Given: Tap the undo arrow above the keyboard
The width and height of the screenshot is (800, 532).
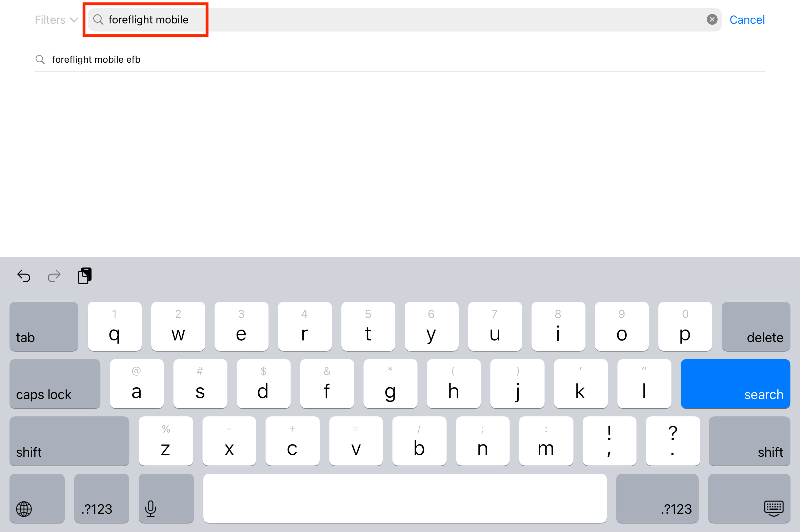Looking at the screenshot, I should 24,276.
